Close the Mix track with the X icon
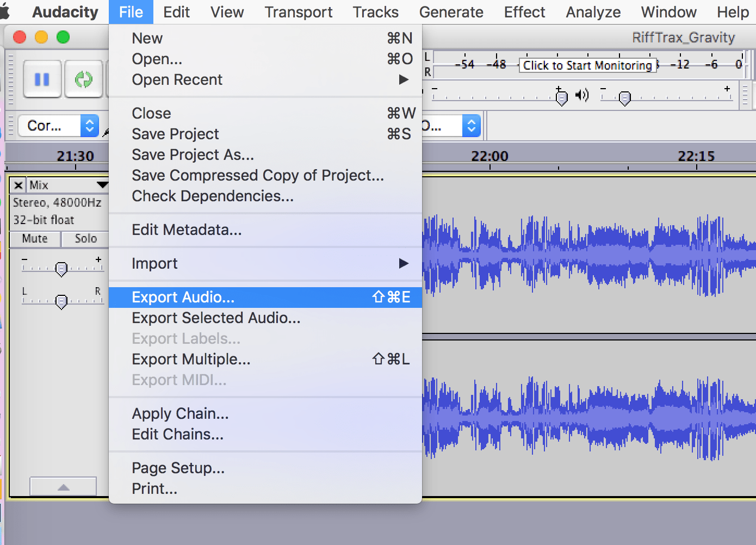The height and width of the screenshot is (545, 756). (x=18, y=185)
